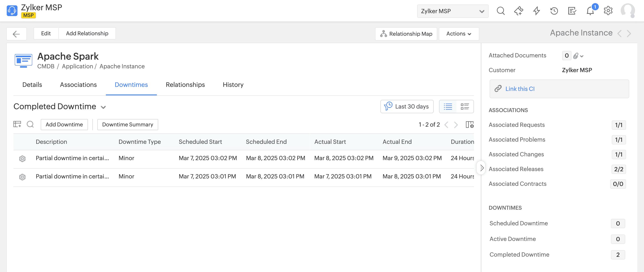Switch to detailed template view toggle
This screenshot has width=644, height=272.
point(465,107)
